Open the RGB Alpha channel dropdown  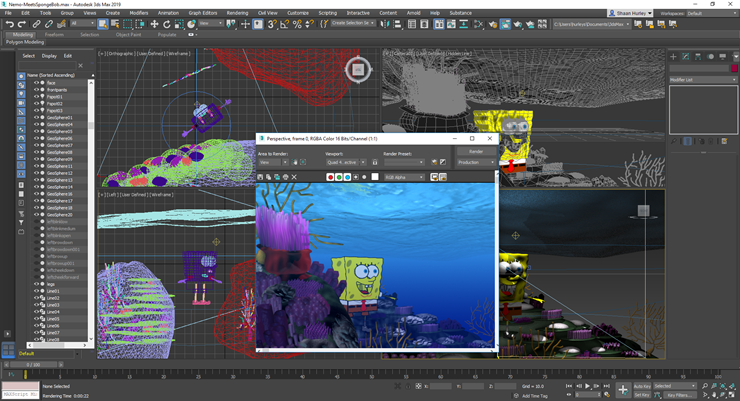[x=404, y=177]
